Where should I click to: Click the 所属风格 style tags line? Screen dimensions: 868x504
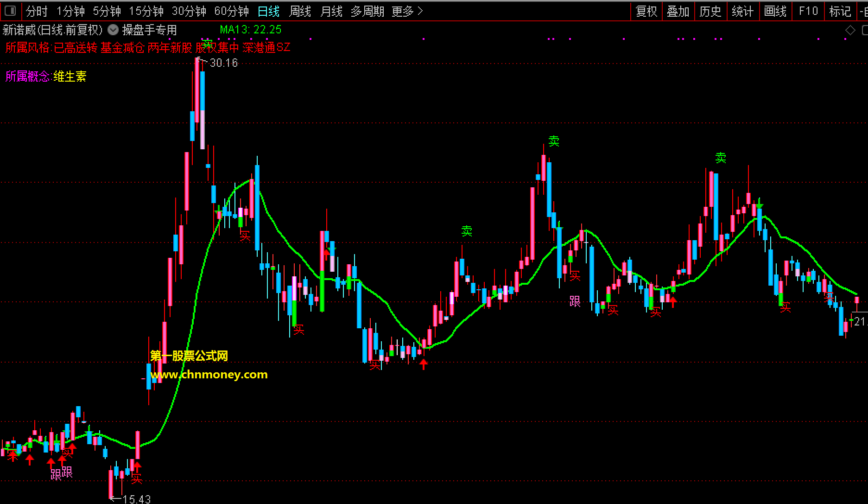[x=148, y=47]
